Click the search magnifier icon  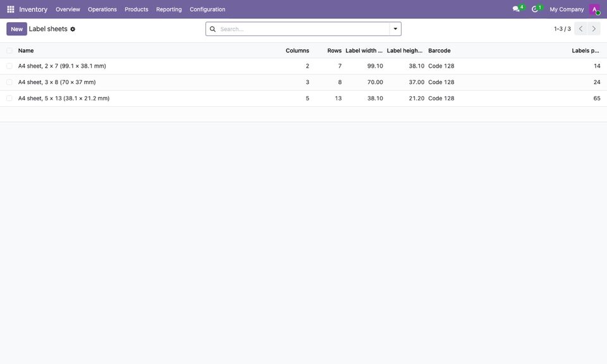coord(212,29)
